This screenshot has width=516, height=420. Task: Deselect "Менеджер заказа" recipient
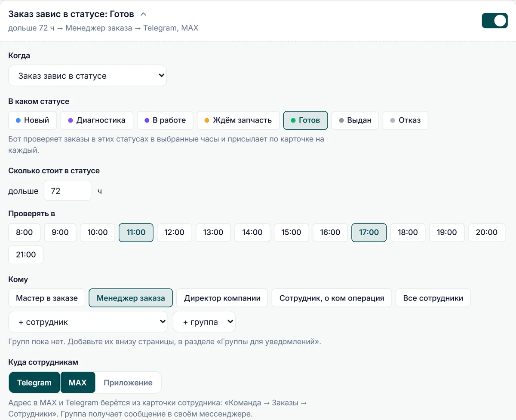pyautogui.click(x=131, y=298)
